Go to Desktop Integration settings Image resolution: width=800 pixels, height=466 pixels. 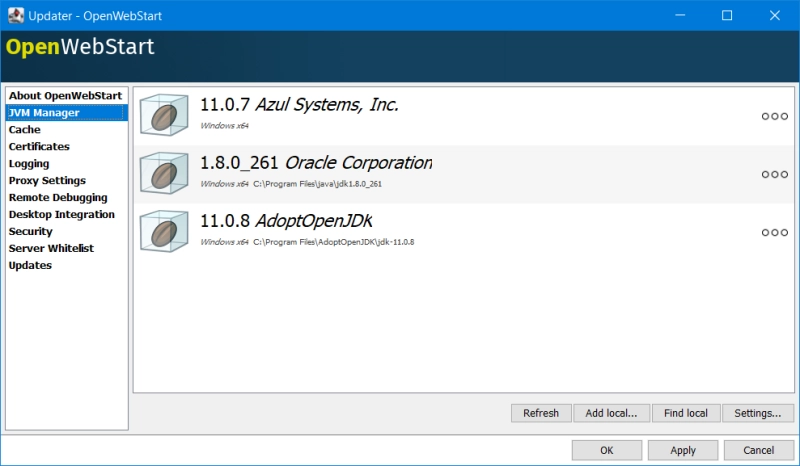click(66, 214)
